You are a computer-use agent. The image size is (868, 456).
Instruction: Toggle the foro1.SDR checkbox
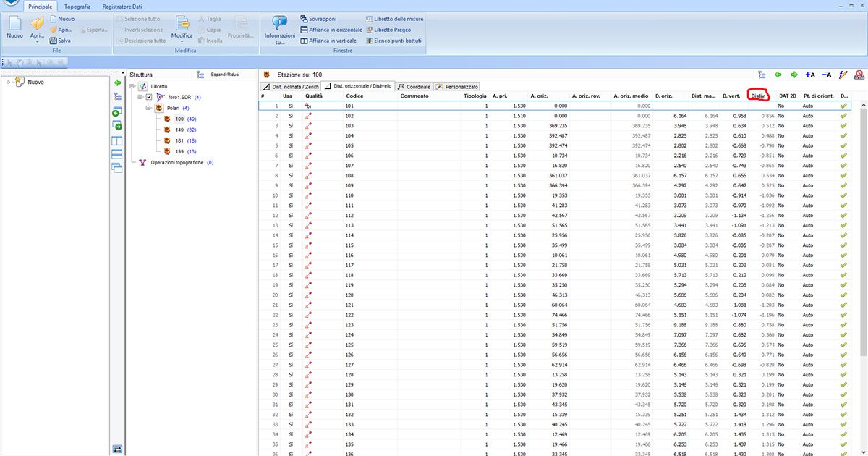149,97
